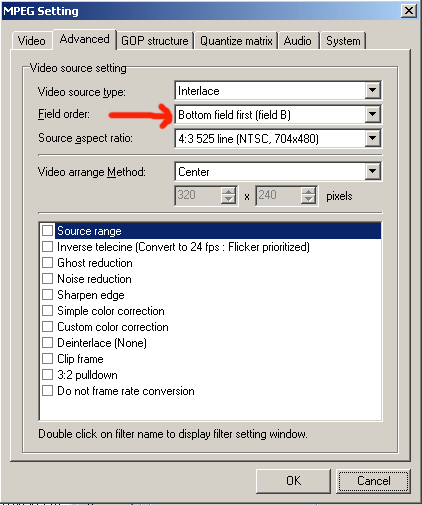Enable the Source range checkbox
The image size is (422, 505).
tap(47, 231)
